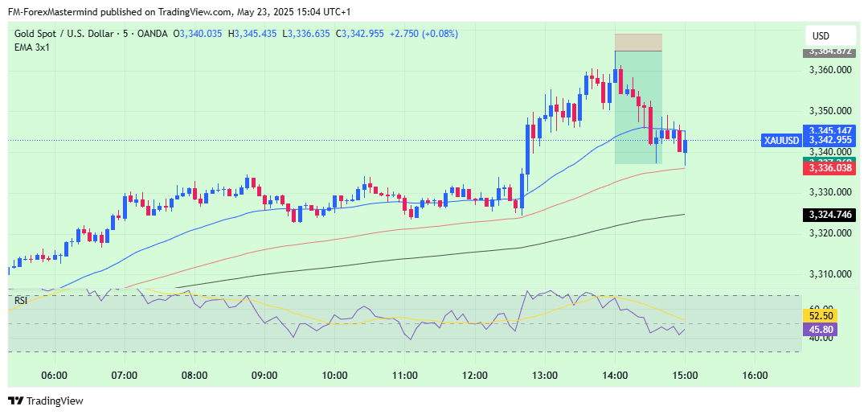The image size is (868, 415).
Task: Click the grey 3,364.872 price label
Action: point(829,51)
